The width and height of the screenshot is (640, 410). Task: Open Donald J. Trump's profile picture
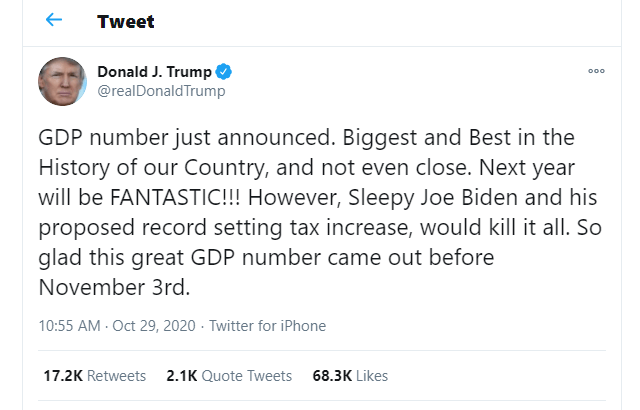[x=62, y=80]
